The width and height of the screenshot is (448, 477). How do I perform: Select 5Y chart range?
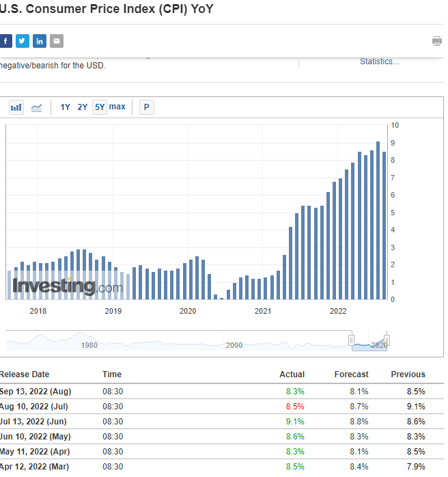coord(100,107)
